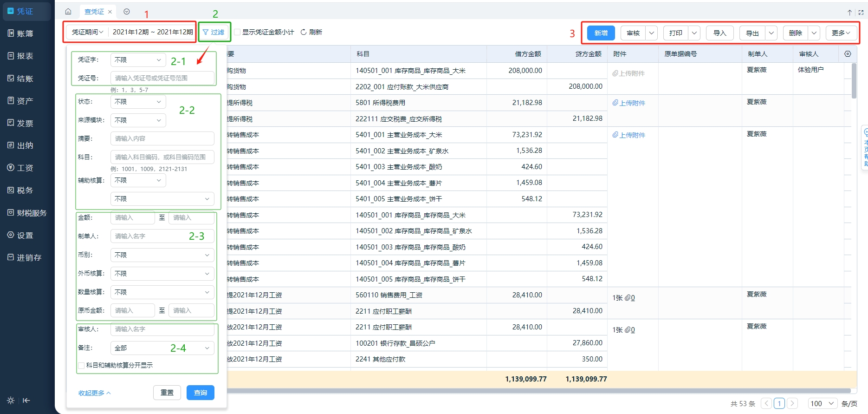Screen dimensions: 868x414
Task: Upload attachment for 结转销售成本 voucher
Action: tap(628, 135)
